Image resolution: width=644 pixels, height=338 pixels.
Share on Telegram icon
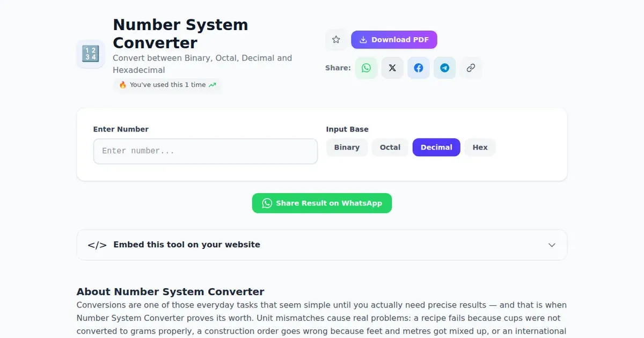445,68
